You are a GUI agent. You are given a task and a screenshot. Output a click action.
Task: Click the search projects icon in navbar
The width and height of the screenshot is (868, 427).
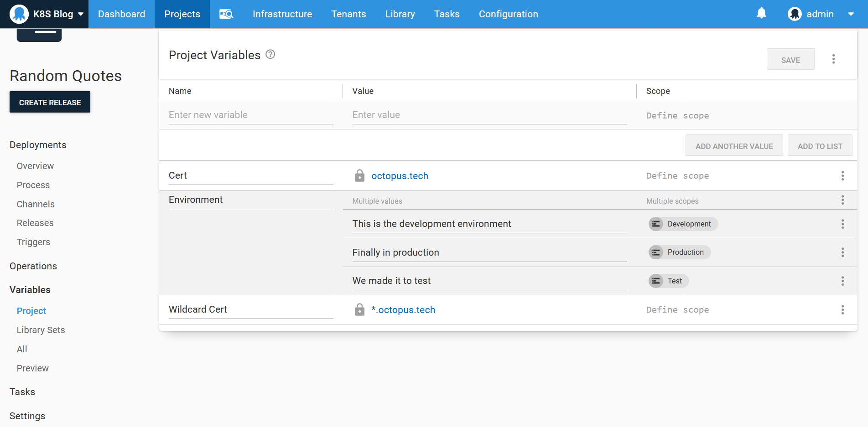point(226,14)
